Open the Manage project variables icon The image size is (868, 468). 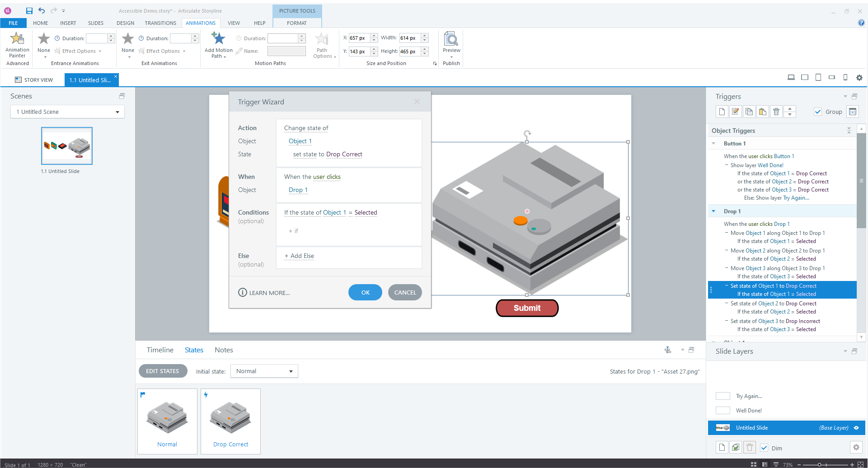click(853, 112)
